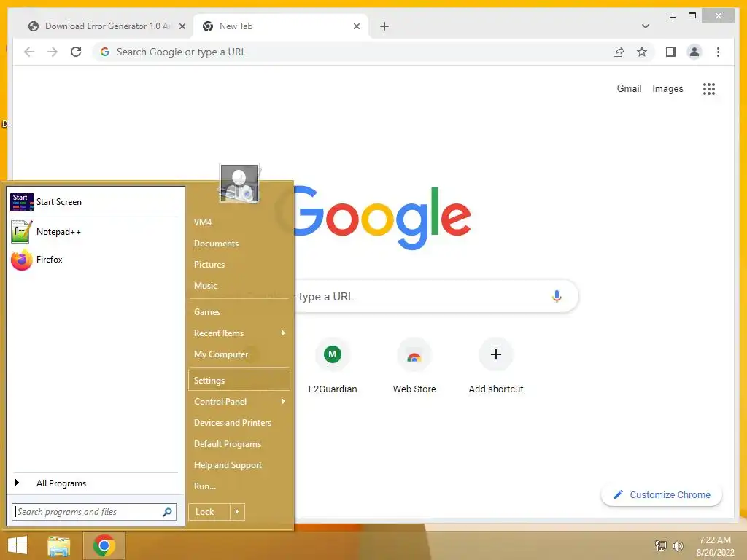The width and height of the screenshot is (747, 560).
Task: Open the arrow next to Lock
Action: coord(237,512)
